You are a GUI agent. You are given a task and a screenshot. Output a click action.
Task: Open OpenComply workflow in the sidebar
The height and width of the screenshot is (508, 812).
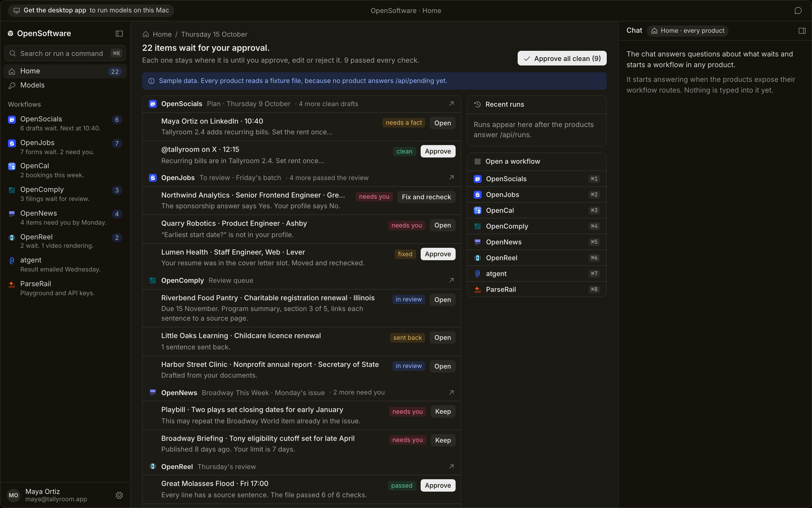coord(65,194)
